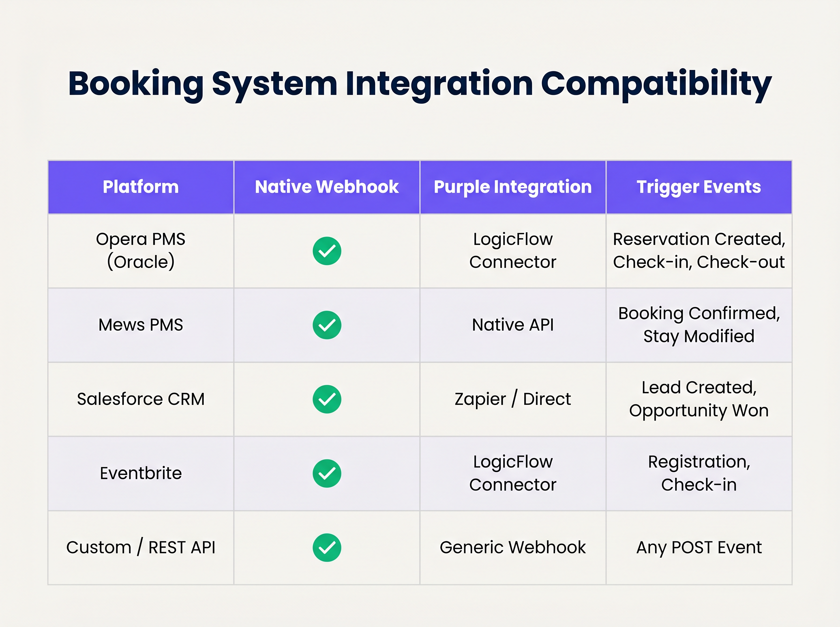Open the Purple Integration column header
The width and height of the screenshot is (840, 627).
[512, 187]
